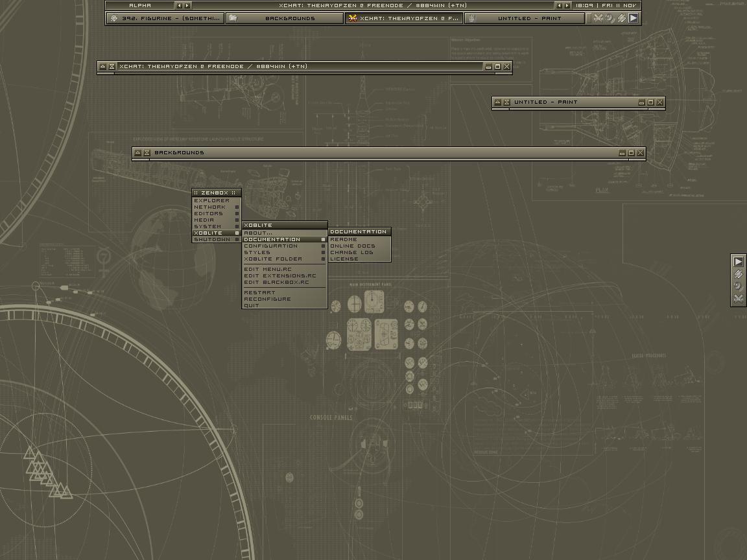The width and height of the screenshot is (747, 560).
Task: Choose Restart in xoblite menu
Action: pyautogui.click(x=285, y=292)
